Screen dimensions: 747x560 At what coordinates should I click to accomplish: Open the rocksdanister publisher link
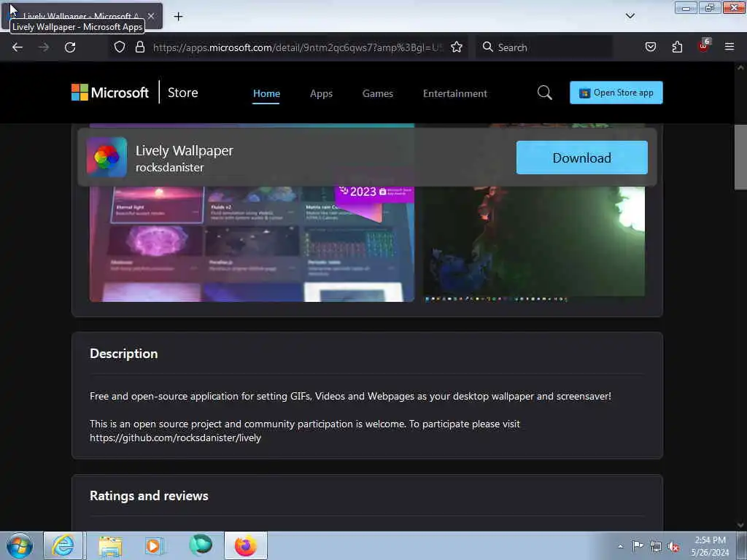click(x=169, y=168)
